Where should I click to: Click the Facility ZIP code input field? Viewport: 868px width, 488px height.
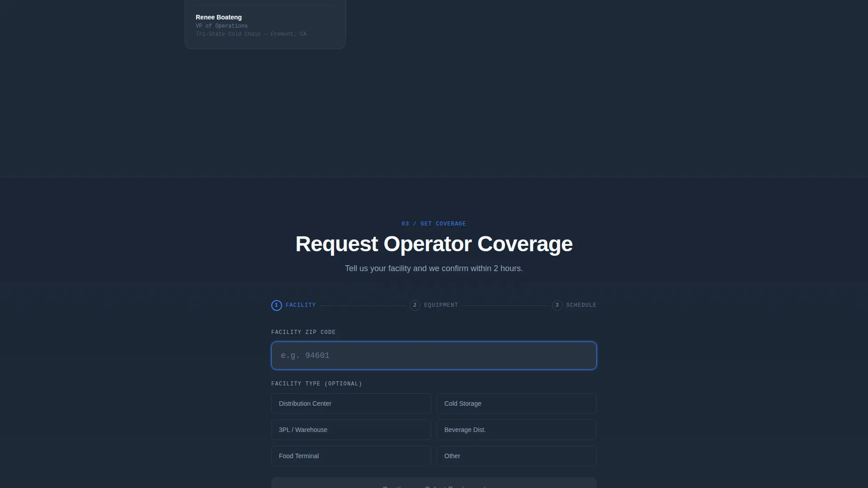pos(434,356)
